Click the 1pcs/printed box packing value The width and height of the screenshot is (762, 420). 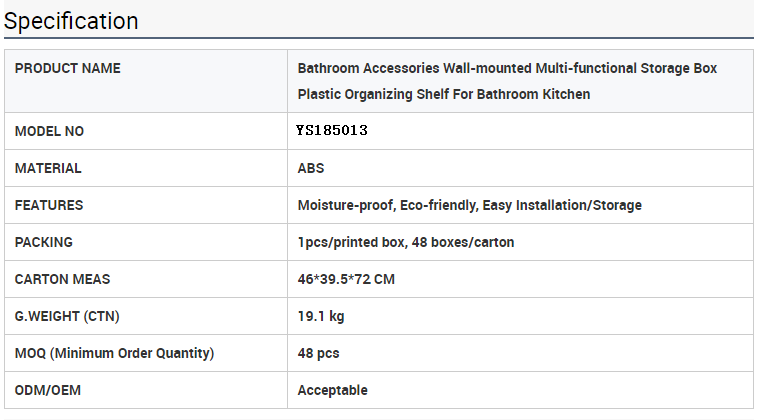pyautogui.click(x=406, y=242)
